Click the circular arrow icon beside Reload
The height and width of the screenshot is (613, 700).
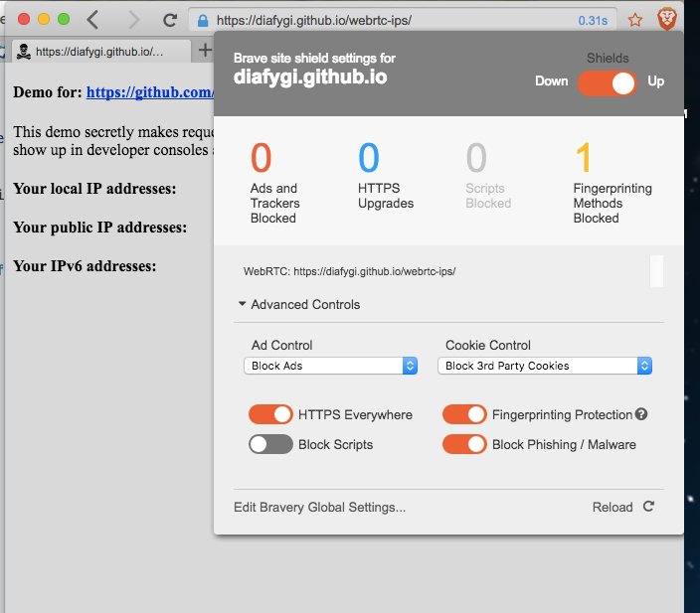pos(648,507)
